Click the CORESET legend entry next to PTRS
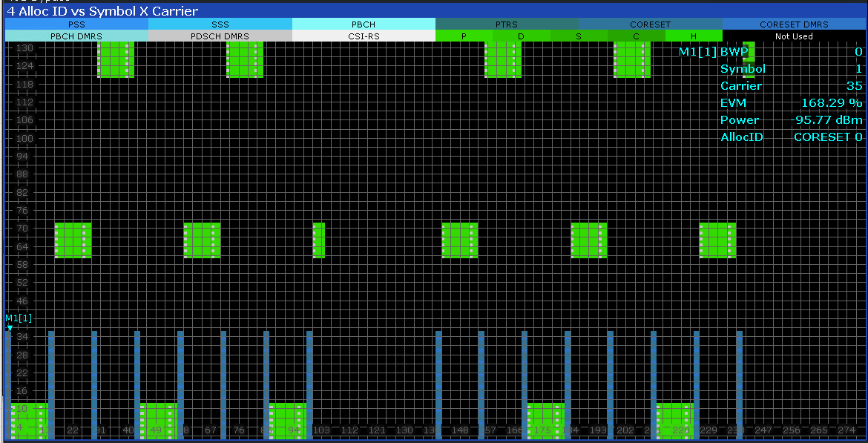 click(651, 24)
